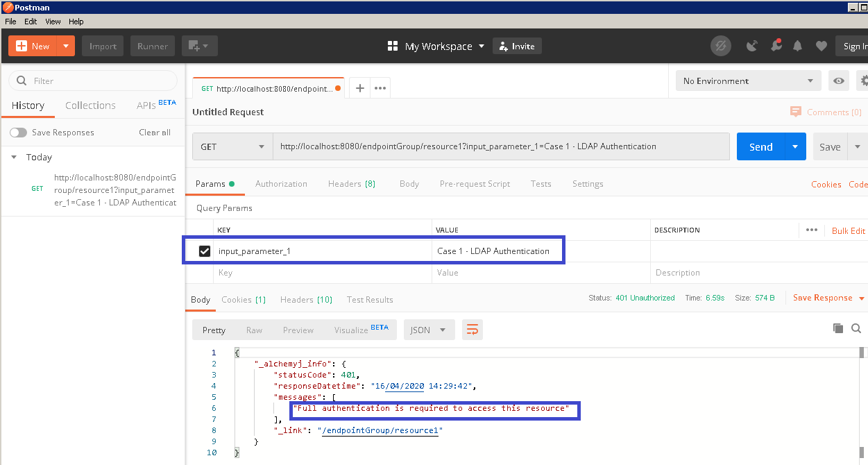Viewport: 868px width, 465px height.
Task: Click the empty Key field in params
Action: (322, 273)
